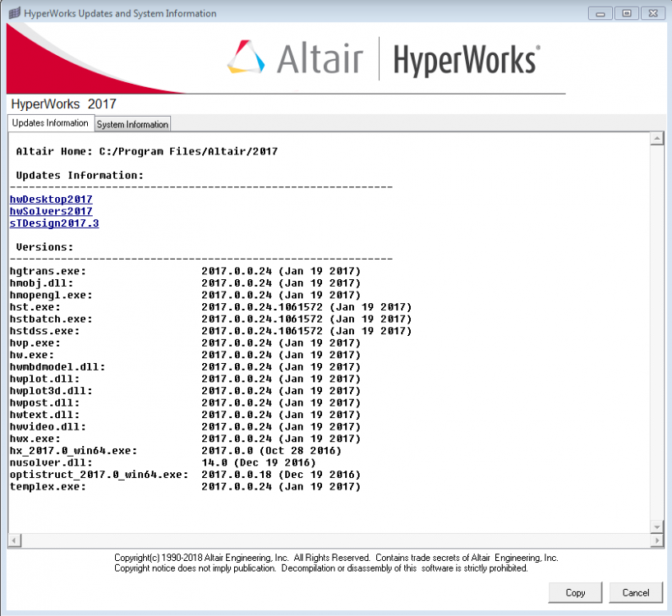Minimize the HyperWorks Updates window
Screen dimensions: 672x616
point(600,13)
